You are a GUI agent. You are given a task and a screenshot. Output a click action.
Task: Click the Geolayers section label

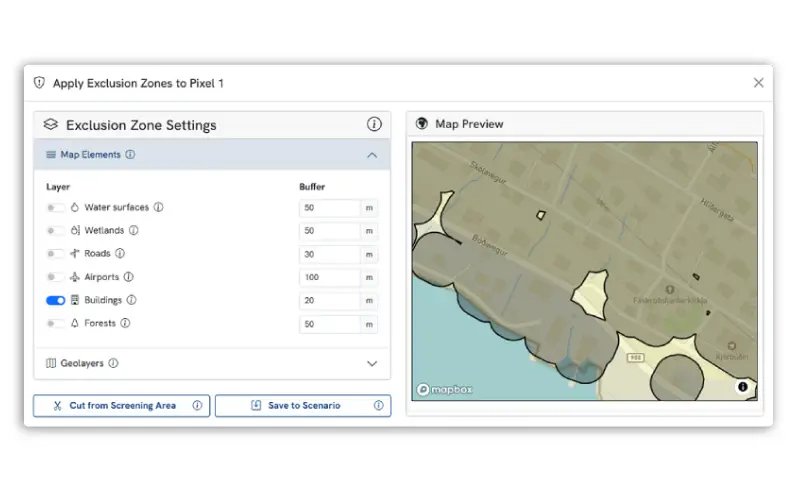coord(82,363)
